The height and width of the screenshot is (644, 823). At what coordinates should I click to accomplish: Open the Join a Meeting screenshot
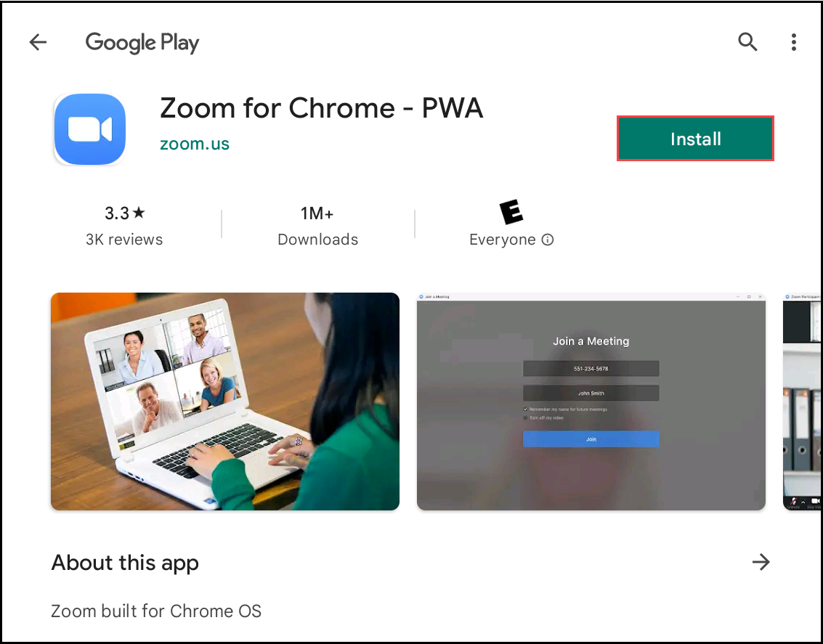[591, 402]
